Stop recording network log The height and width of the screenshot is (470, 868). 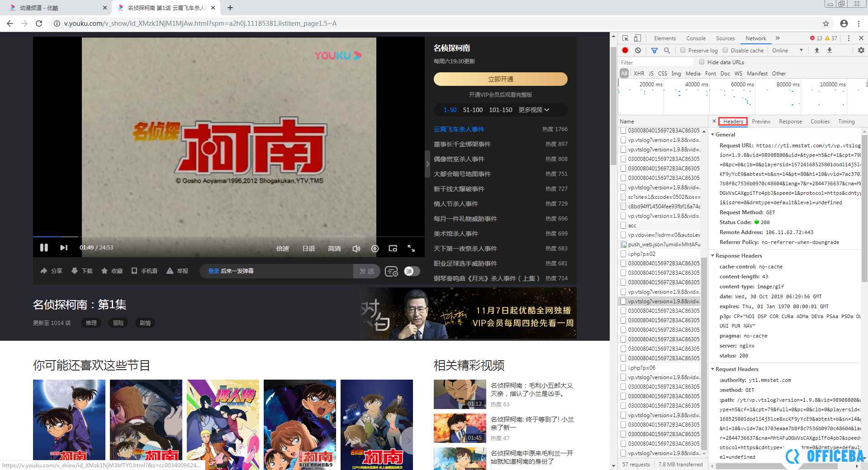[x=625, y=51]
